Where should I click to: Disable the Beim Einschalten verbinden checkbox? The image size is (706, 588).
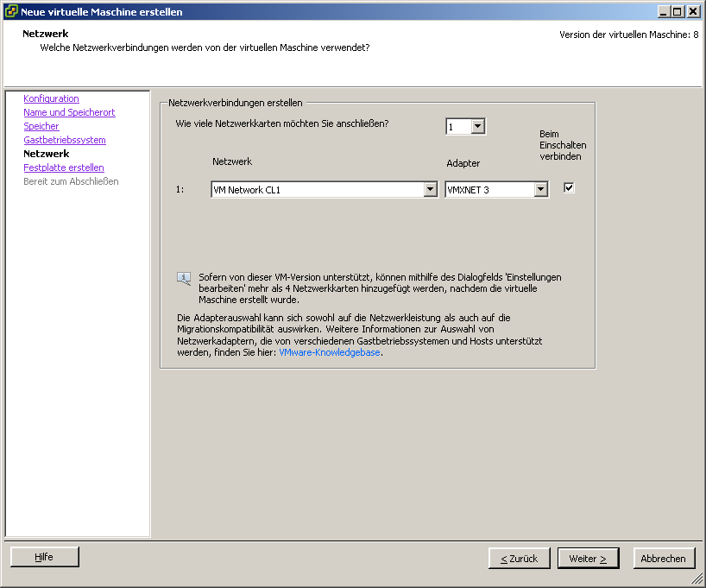click(x=569, y=188)
